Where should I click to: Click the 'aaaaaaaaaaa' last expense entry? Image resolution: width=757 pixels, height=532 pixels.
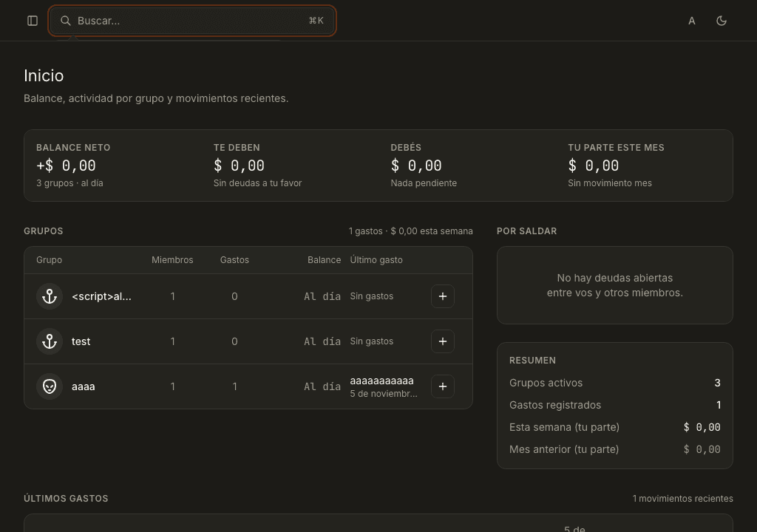point(381,381)
